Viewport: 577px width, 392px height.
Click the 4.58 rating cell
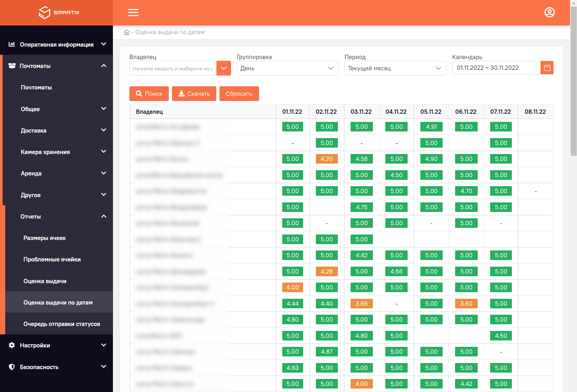362,159
